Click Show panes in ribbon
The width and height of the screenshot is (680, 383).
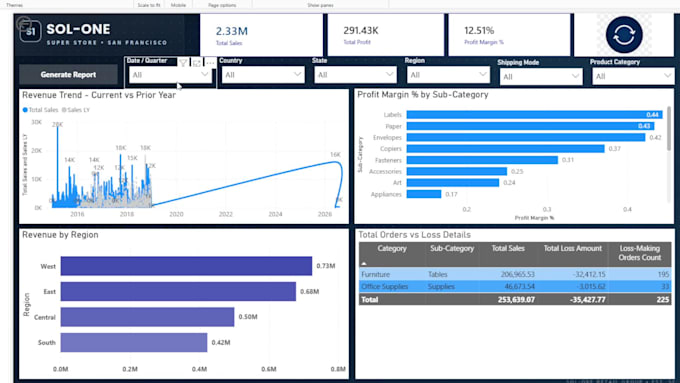pos(320,5)
